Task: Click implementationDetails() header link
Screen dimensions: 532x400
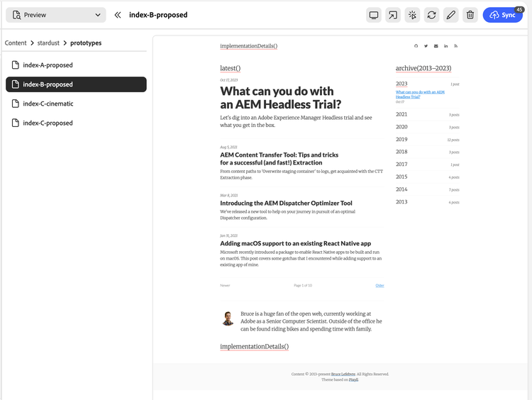Action: 249,46
